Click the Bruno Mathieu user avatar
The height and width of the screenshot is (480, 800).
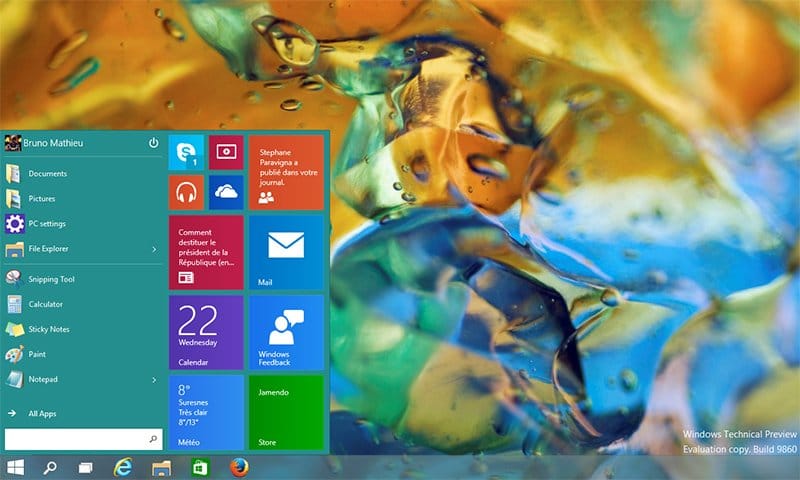[13, 143]
